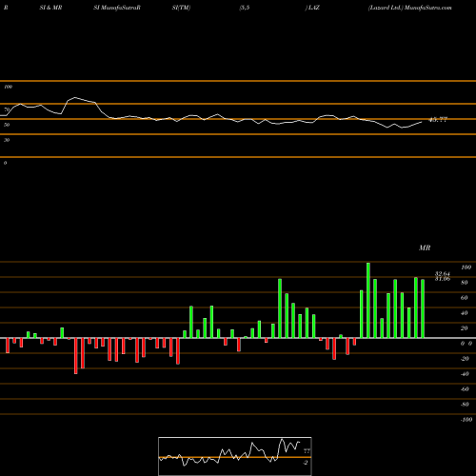Click the MR axis label '-40'

[465, 374]
